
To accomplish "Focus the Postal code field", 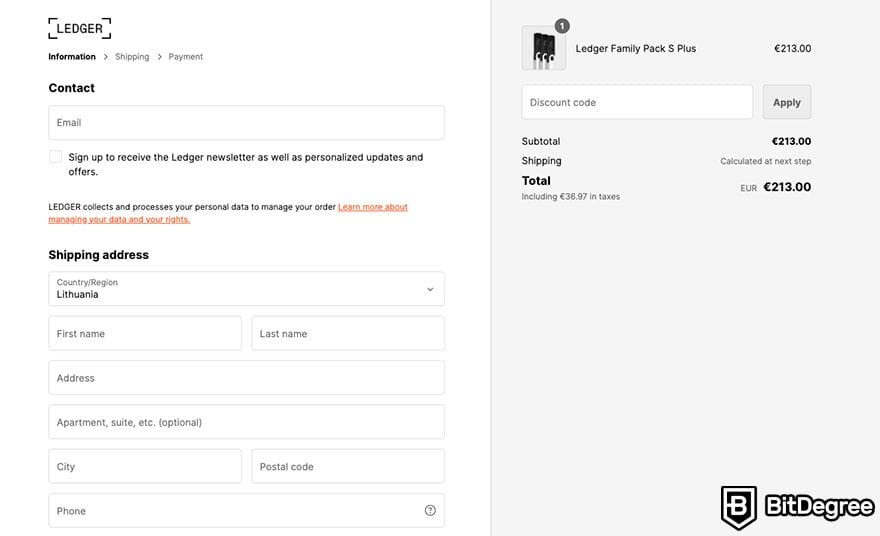I will [x=348, y=466].
